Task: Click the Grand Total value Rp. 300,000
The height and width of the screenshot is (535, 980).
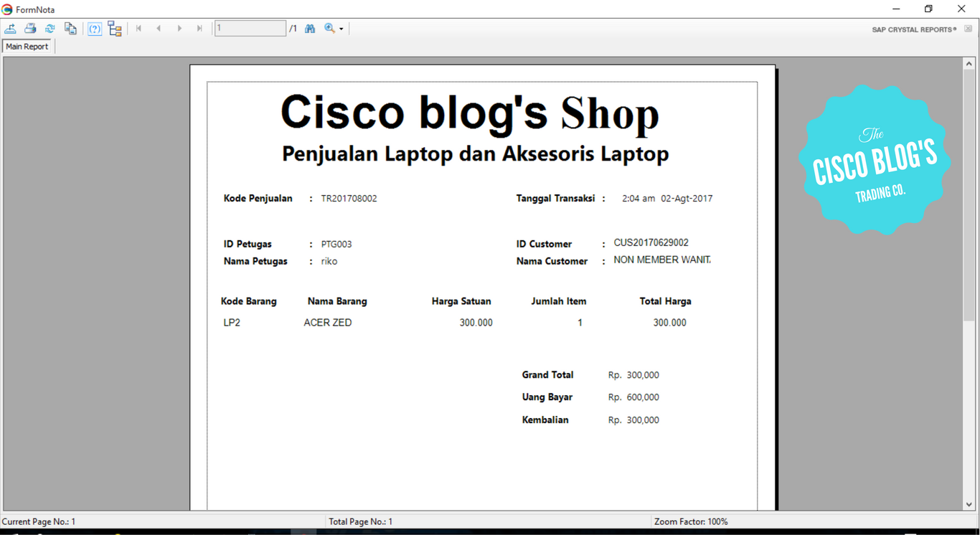Action: 633,375
